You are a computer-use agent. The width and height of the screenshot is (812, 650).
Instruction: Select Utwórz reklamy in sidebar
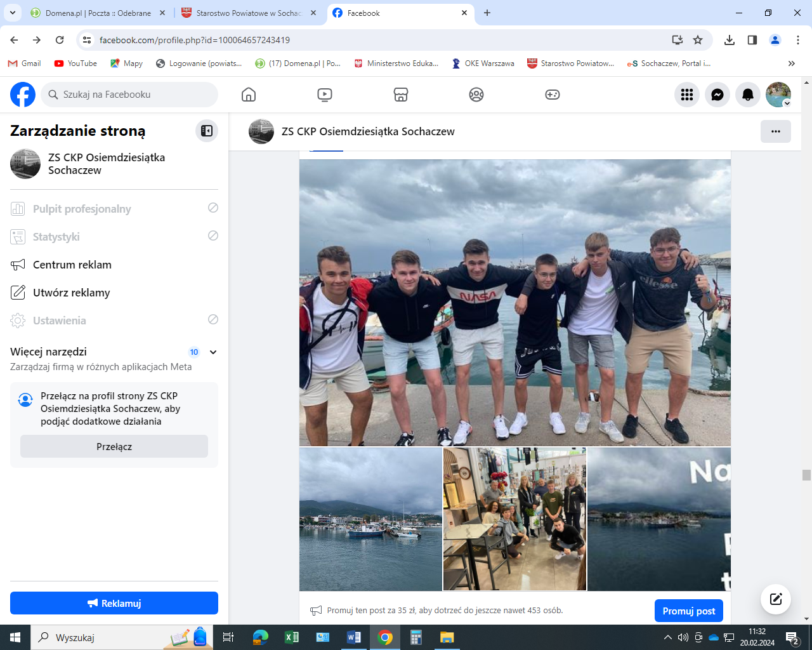click(x=71, y=293)
